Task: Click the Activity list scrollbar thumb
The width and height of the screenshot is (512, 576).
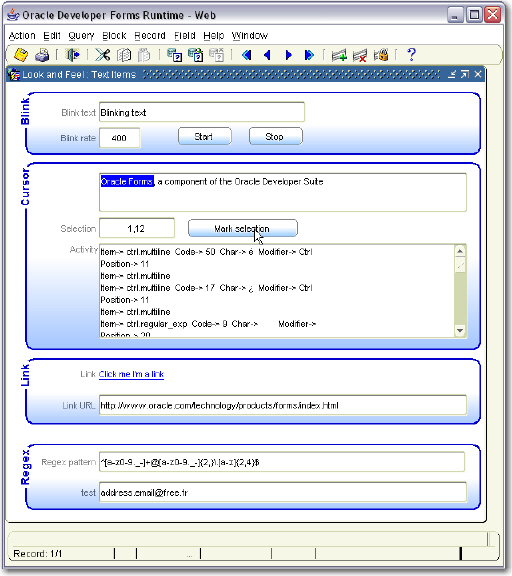Action: 460,265
